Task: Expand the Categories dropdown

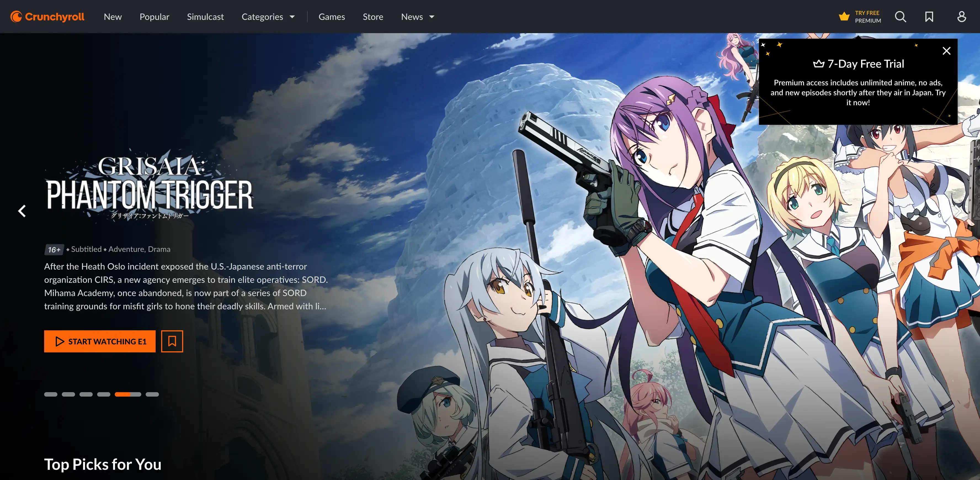Action: (268, 17)
